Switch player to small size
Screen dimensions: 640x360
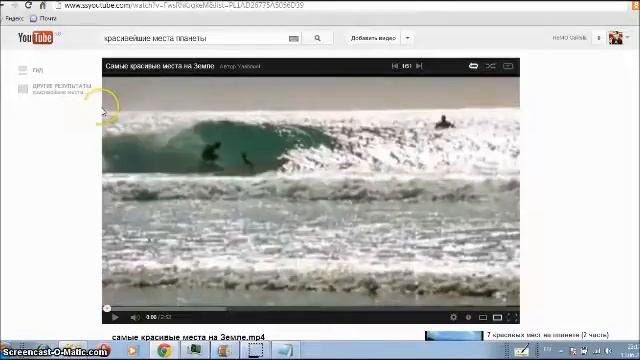(x=483, y=317)
